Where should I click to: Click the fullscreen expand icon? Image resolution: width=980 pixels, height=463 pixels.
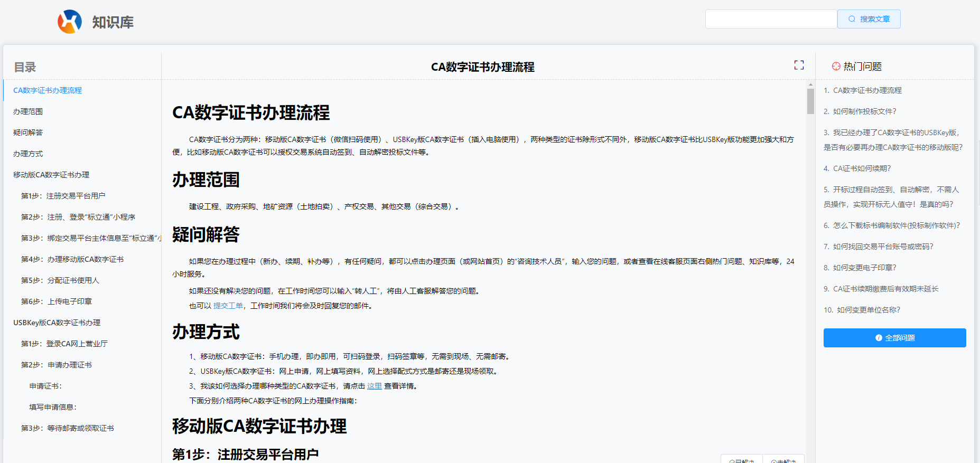[799, 65]
